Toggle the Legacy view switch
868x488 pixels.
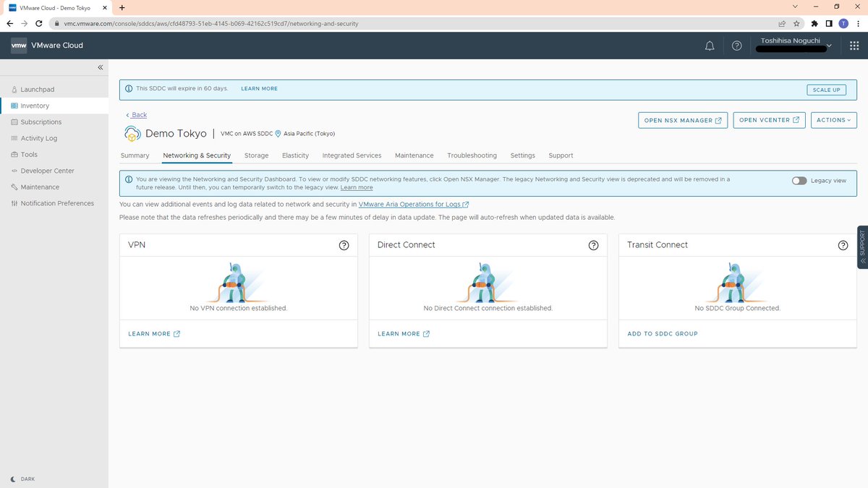pos(799,181)
